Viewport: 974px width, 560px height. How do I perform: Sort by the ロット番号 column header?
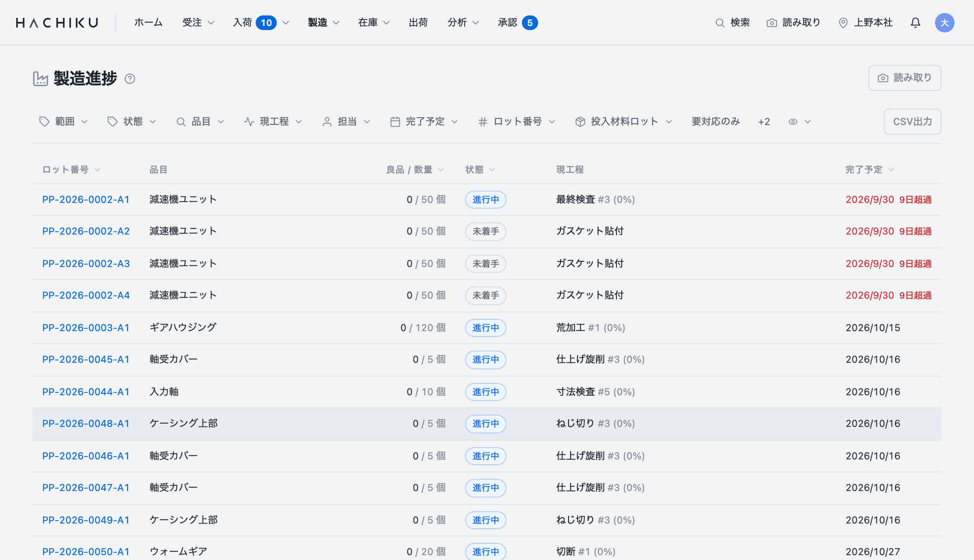point(71,170)
